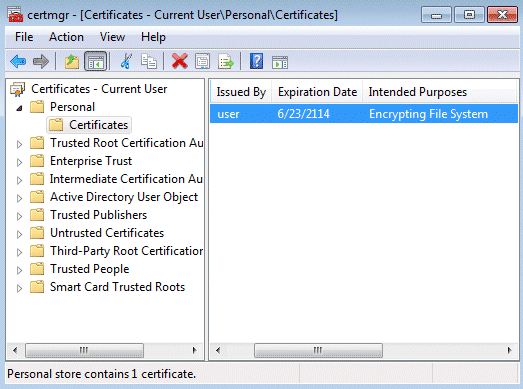523x389 pixels.
Task: Collapse the Personal store node
Action: pyautogui.click(x=20, y=108)
